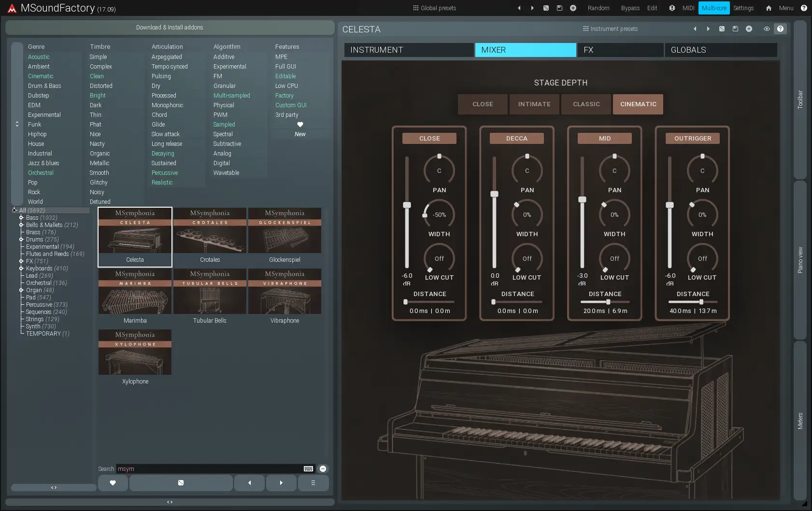812x511 pixels.
Task: Open the on-screen keyboard icon in Search
Action: tap(308, 469)
